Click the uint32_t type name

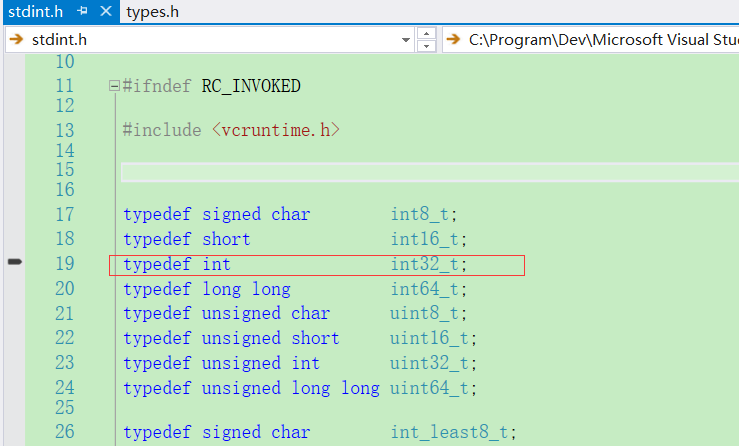click(429, 363)
